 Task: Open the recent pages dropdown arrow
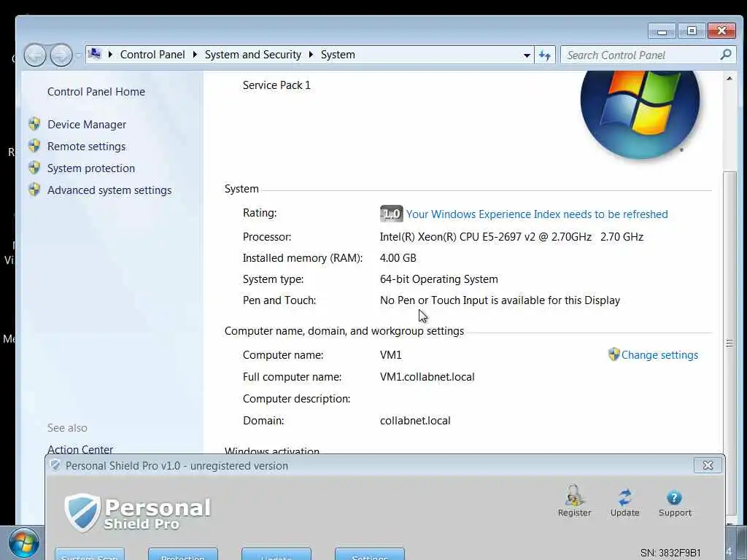(78, 55)
